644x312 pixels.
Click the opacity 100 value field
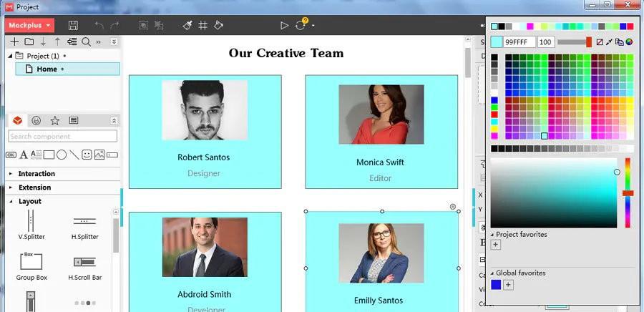click(x=546, y=42)
